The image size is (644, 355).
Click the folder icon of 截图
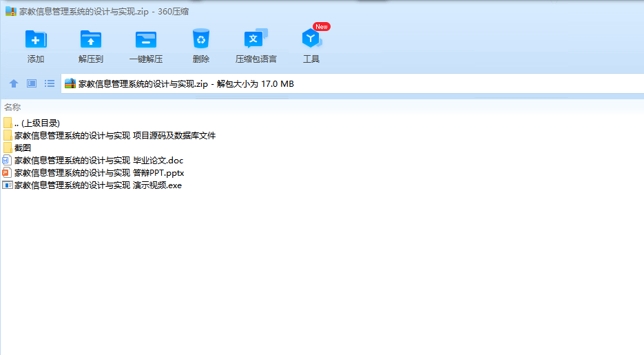(8, 148)
